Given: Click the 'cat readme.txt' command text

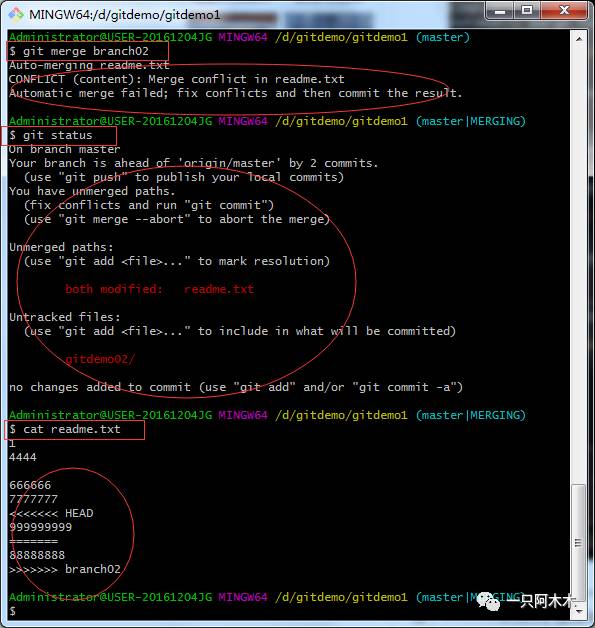Looking at the screenshot, I should [72, 429].
